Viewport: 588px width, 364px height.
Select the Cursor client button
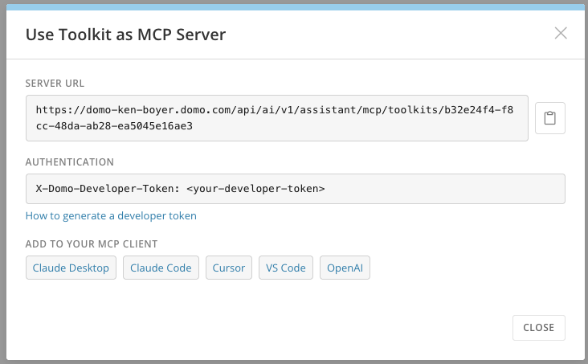click(x=229, y=268)
